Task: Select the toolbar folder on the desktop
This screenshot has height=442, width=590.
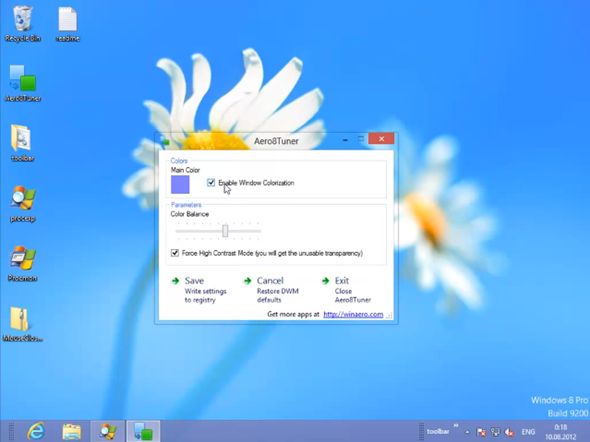Action: click(x=22, y=143)
